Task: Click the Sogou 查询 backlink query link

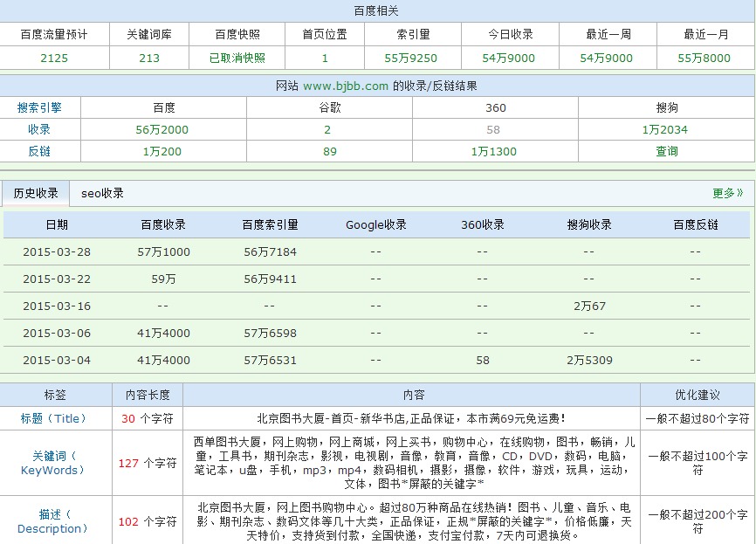Action: coord(667,151)
